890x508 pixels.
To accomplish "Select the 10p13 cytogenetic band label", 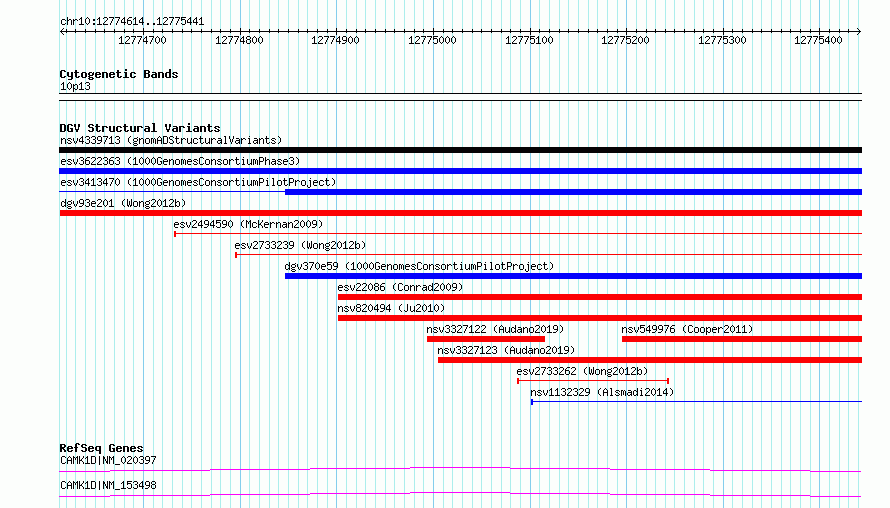I will click(x=75, y=86).
